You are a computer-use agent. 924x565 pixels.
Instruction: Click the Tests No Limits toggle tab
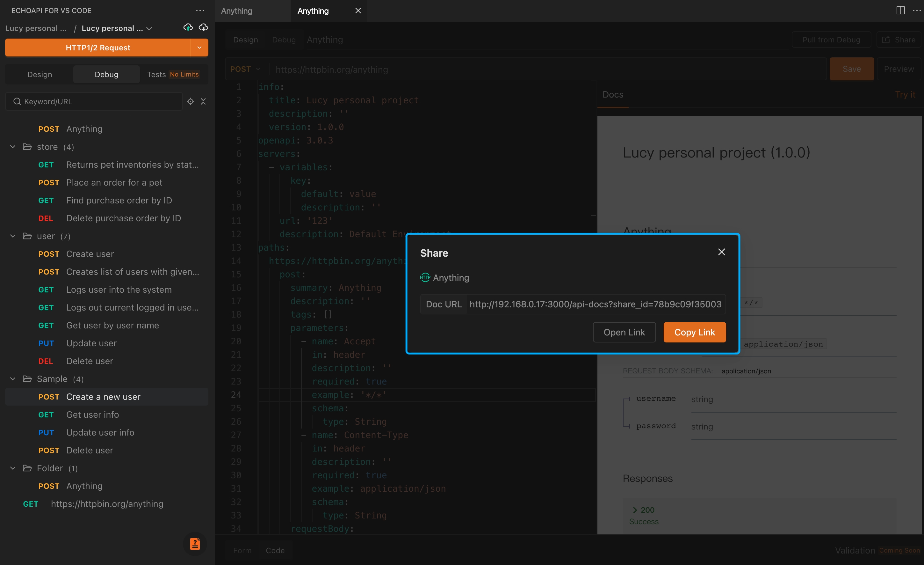(172, 74)
